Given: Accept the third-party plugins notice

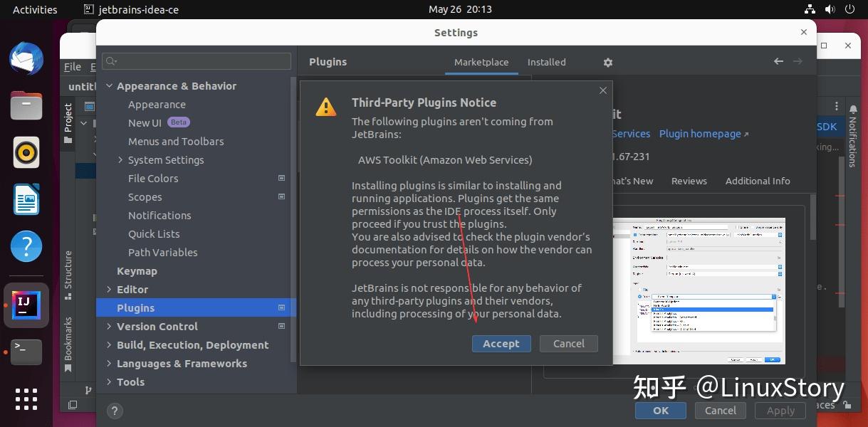Looking at the screenshot, I should pos(501,344).
